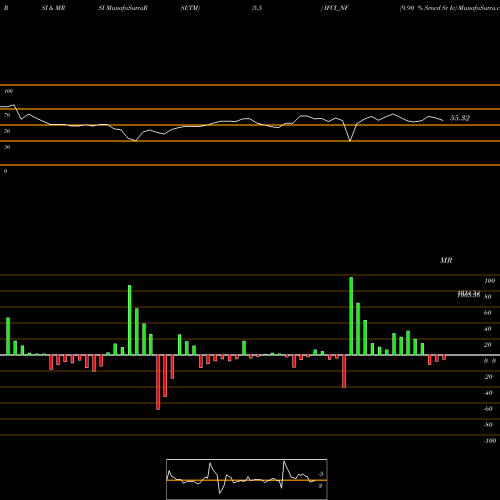Click the -60 label on MR axis
The width and height of the screenshot is (500, 500).
(x=488, y=409)
